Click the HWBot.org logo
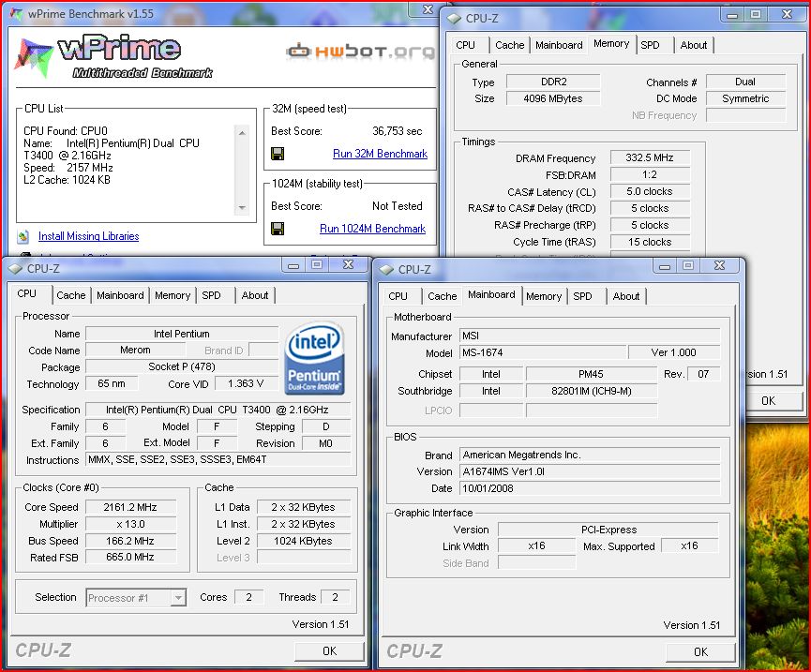811x672 pixels. pyautogui.click(x=360, y=52)
